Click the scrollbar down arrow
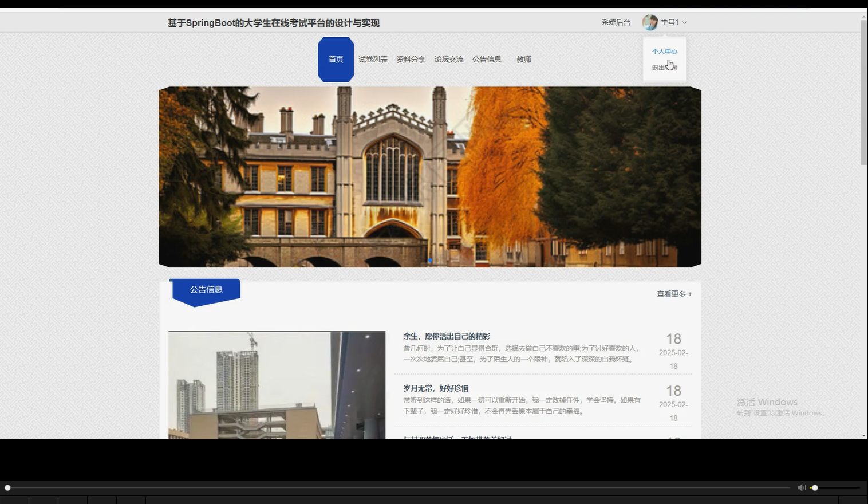This screenshot has width=868, height=504. 864,436
